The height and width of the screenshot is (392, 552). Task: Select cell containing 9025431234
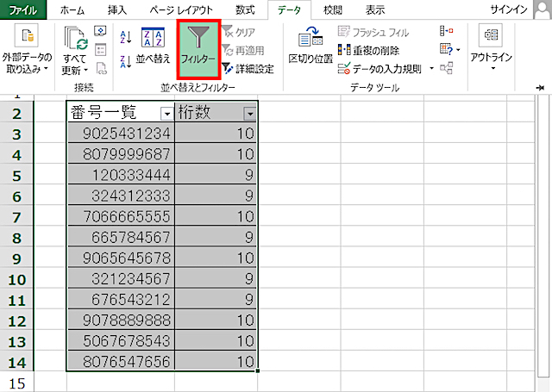point(120,133)
